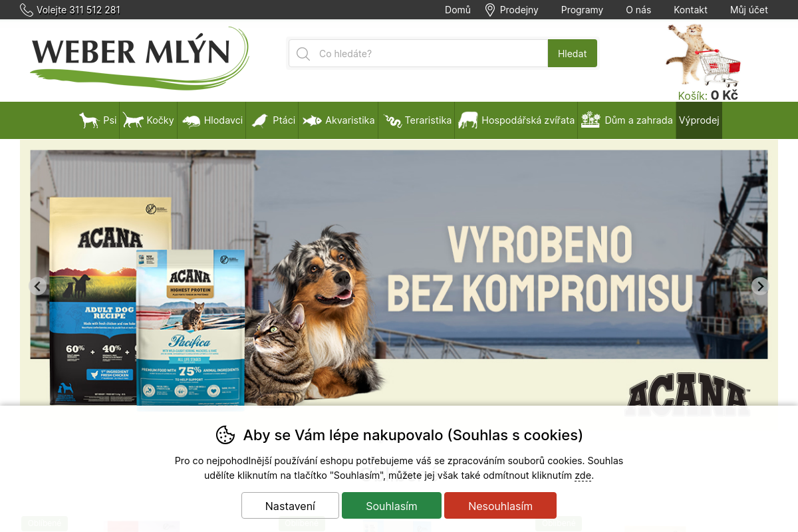This screenshot has height=532, width=798.
Task: Click the Souhlasím cookie button
Action: 392,505
